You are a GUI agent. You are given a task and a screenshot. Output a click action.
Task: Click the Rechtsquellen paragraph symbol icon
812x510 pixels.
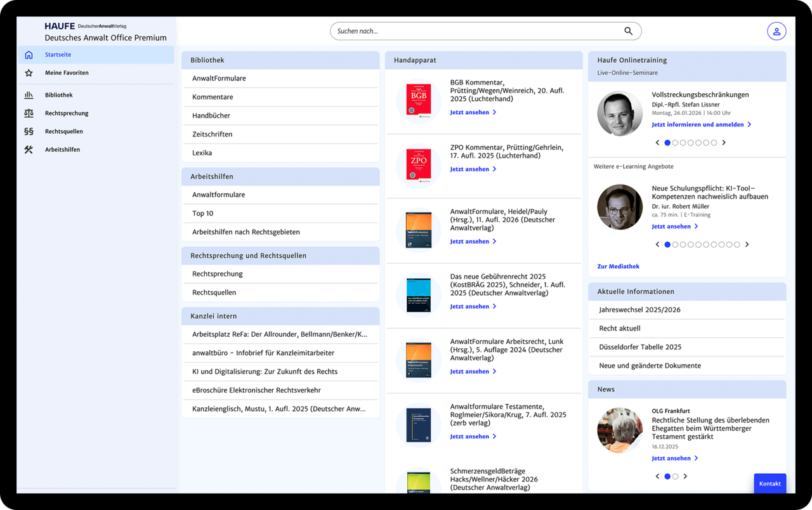[x=29, y=131]
